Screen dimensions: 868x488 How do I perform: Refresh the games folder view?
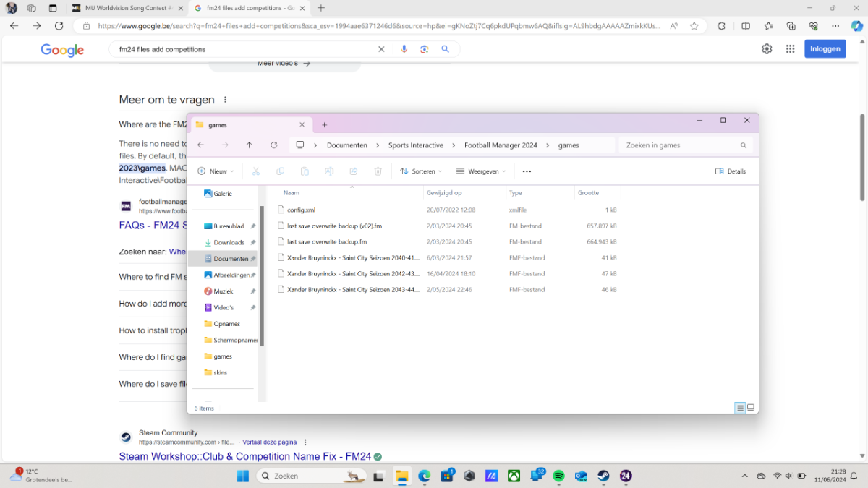pos(273,145)
